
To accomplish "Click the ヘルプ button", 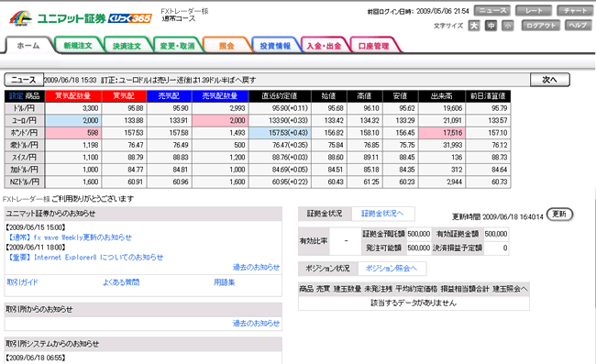I will pyautogui.click(x=579, y=26).
